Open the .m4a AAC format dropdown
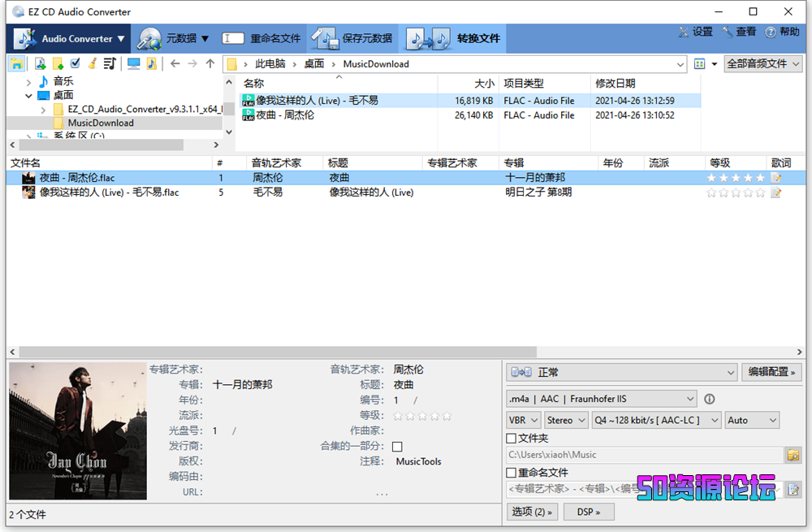The height and width of the screenshot is (532, 812). coord(601,399)
